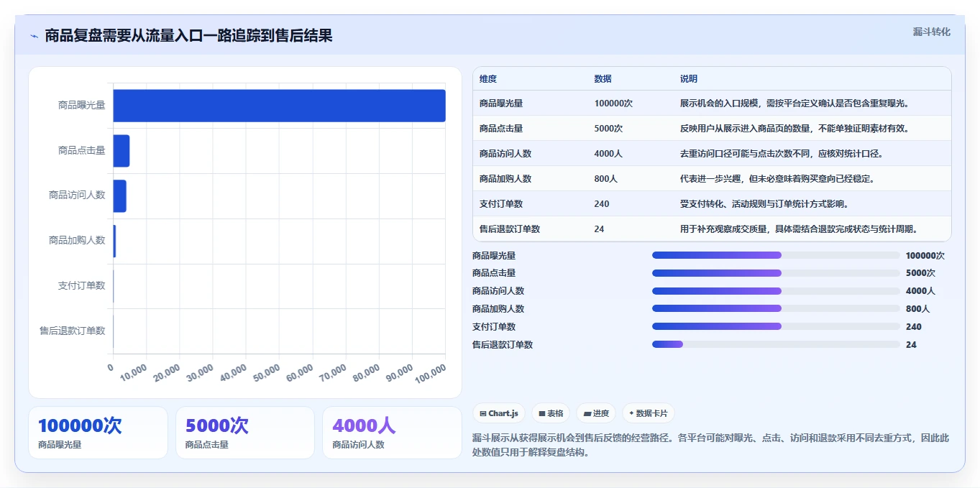Click the 说明 table column header
The image size is (980, 488).
pyautogui.click(x=689, y=79)
